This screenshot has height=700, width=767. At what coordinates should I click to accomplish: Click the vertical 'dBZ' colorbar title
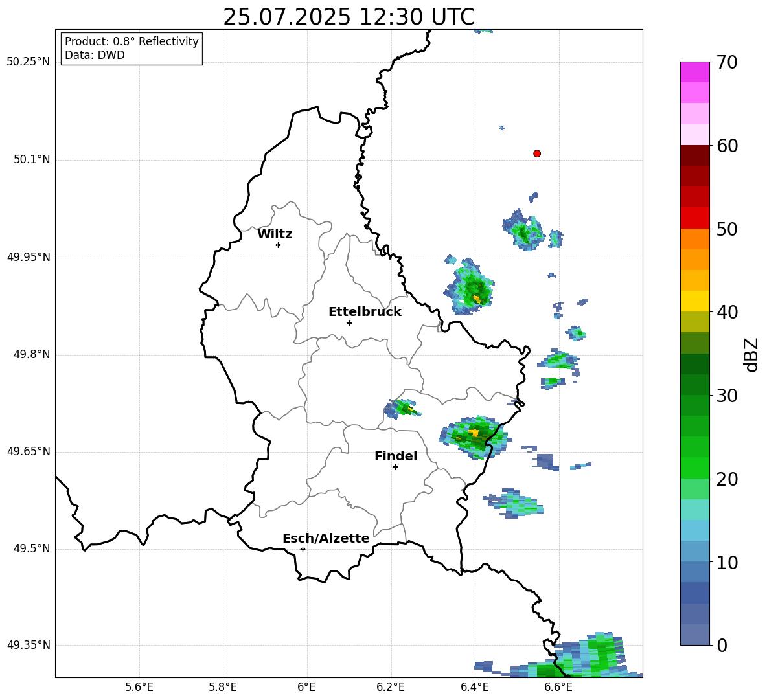(752, 354)
